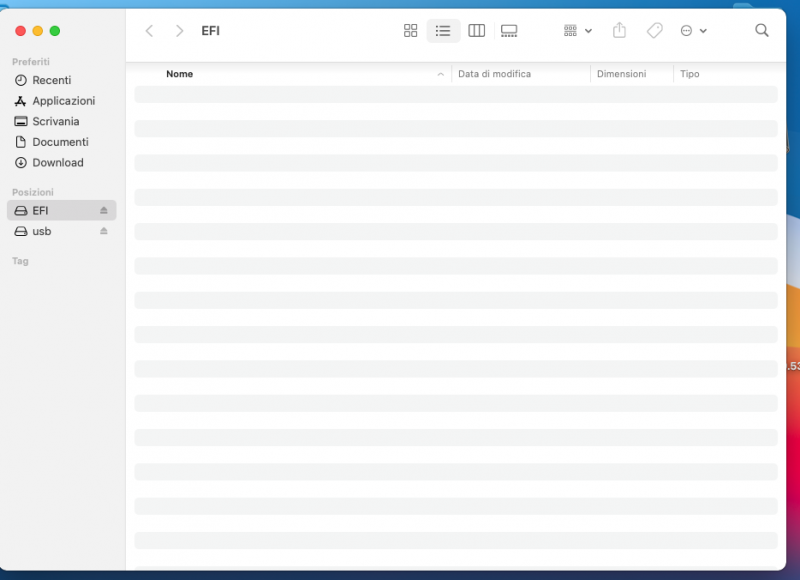The image size is (800, 580).
Task: Sort by the Nome column header
Action: point(180,74)
